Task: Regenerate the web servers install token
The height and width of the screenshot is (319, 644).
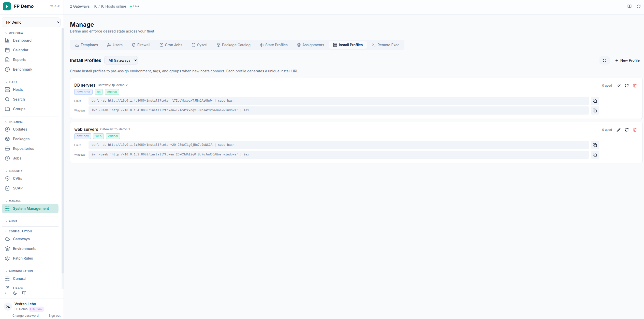Action: [627, 130]
